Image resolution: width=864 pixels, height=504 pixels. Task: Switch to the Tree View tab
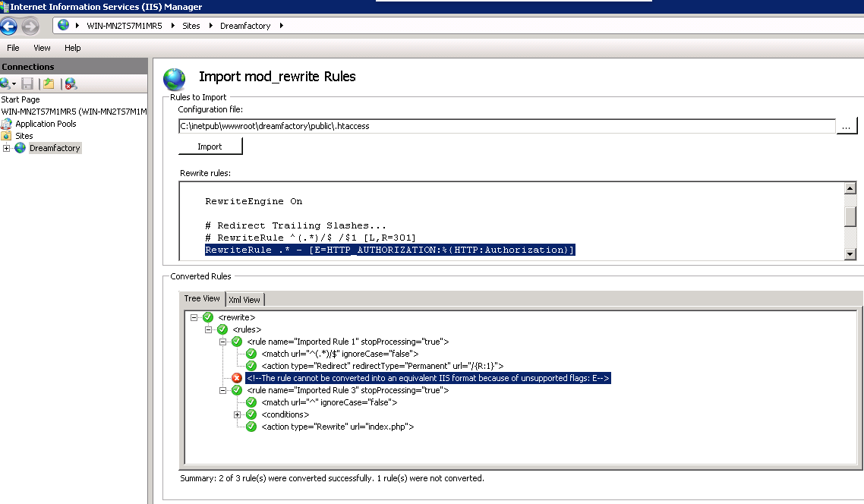(202, 298)
